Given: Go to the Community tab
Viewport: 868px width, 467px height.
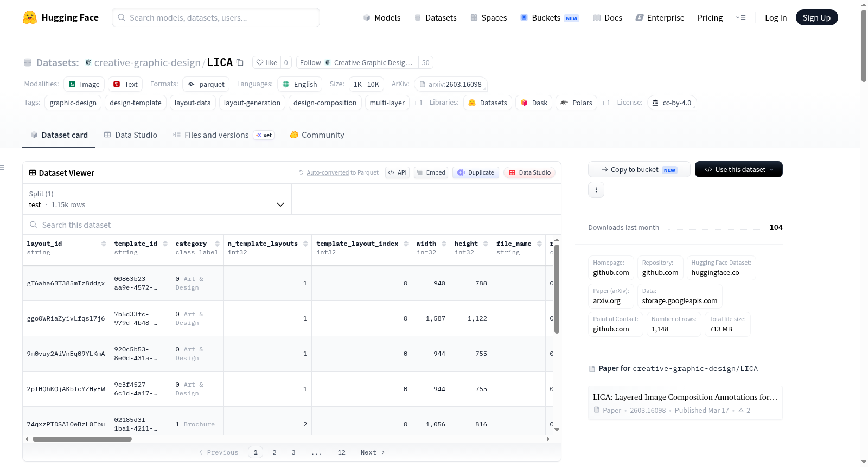Looking at the screenshot, I should point(317,135).
